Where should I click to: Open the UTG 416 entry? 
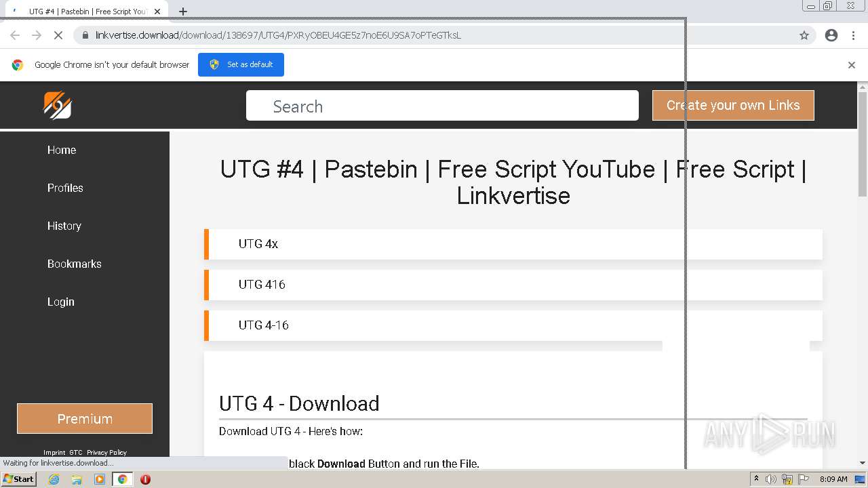coord(513,285)
